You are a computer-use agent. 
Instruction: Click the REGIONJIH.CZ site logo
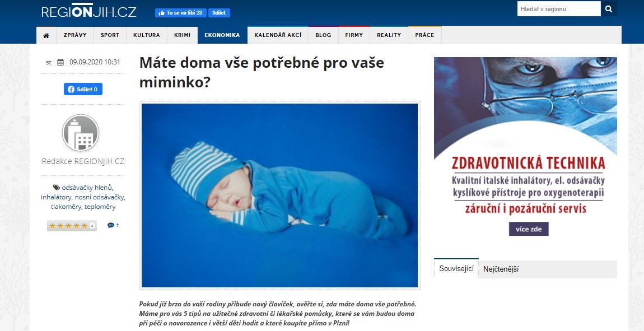[88, 10]
